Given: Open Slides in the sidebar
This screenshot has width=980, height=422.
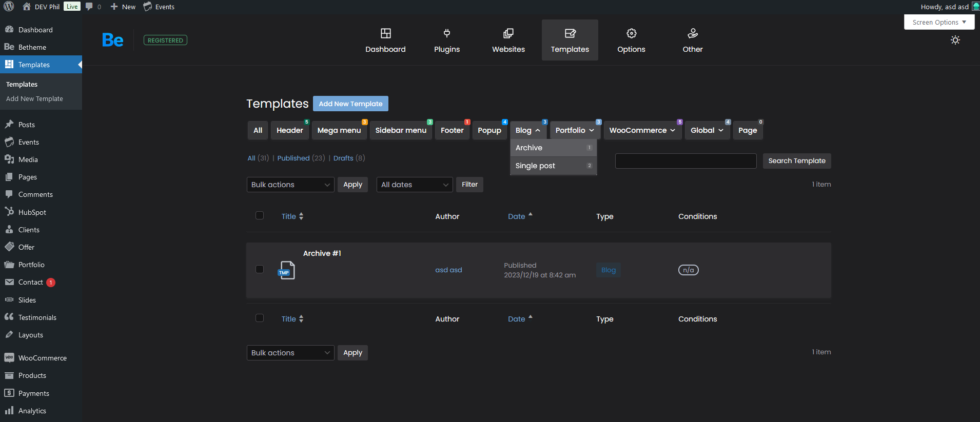Looking at the screenshot, I should (x=41, y=300).
